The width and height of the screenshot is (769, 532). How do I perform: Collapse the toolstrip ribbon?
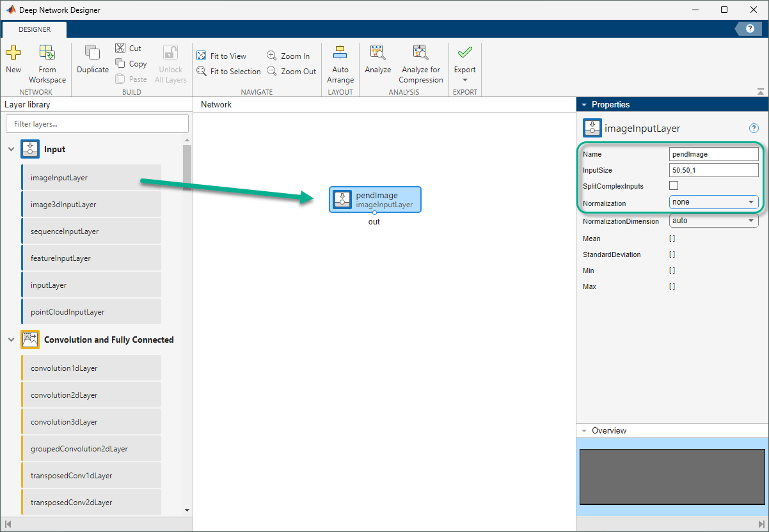click(x=761, y=92)
